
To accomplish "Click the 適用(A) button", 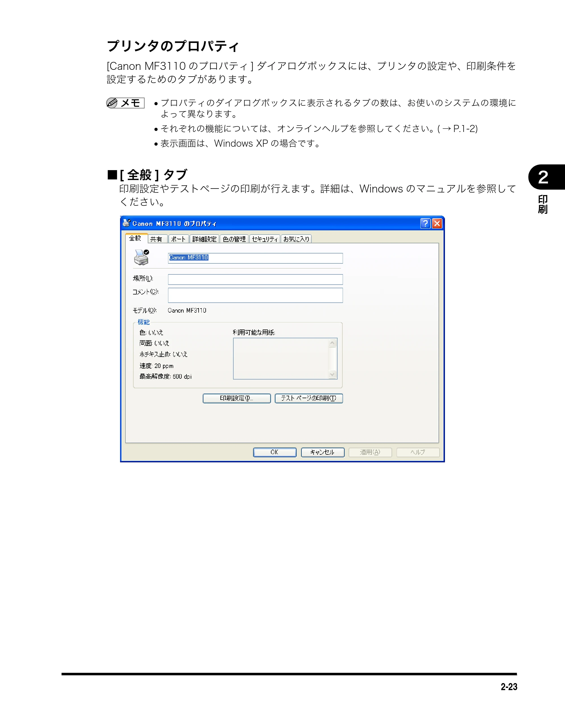I will click(x=370, y=452).
